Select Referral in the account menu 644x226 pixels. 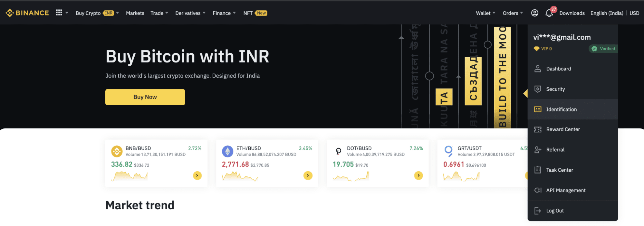(572, 150)
